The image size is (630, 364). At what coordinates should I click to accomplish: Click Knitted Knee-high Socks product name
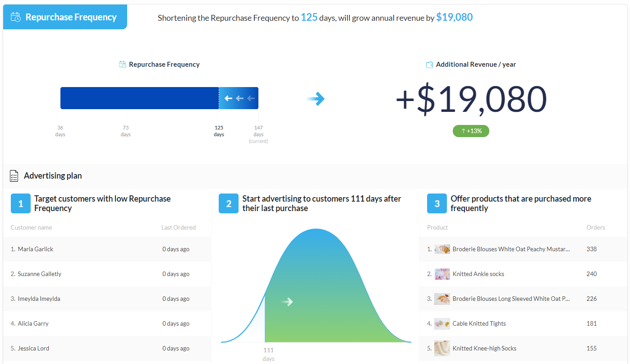(x=485, y=348)
